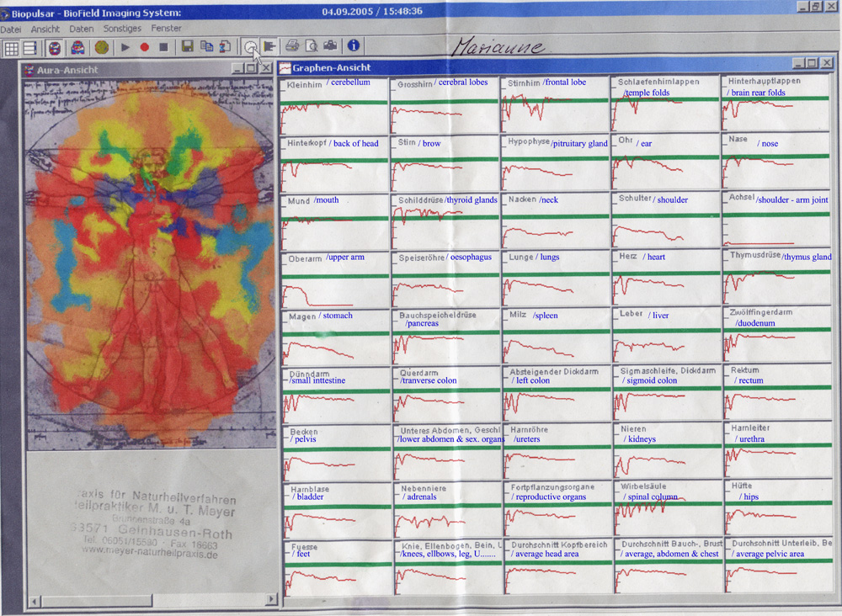Click the Aura-Ansicht window title icon

click(29, 71)
